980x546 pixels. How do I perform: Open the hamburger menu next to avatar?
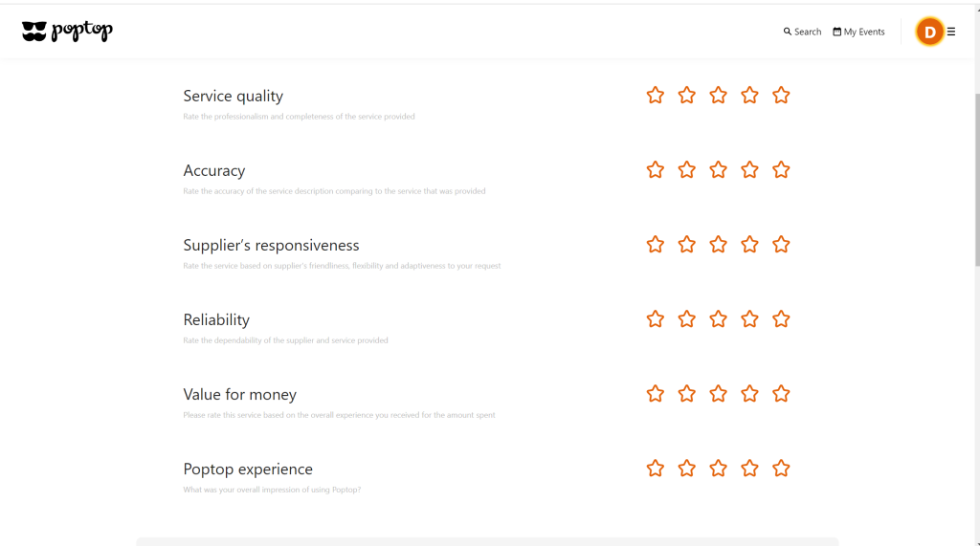point(951,32)
